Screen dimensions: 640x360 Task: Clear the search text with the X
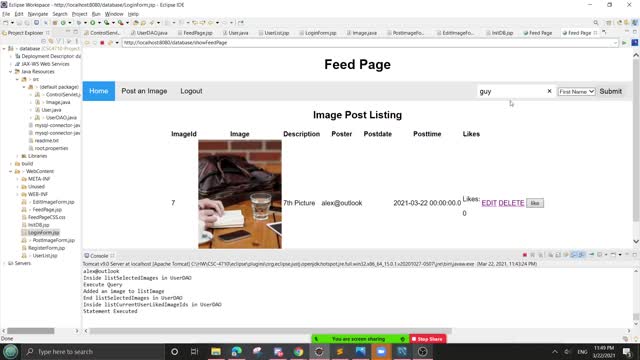click(549, 91)
